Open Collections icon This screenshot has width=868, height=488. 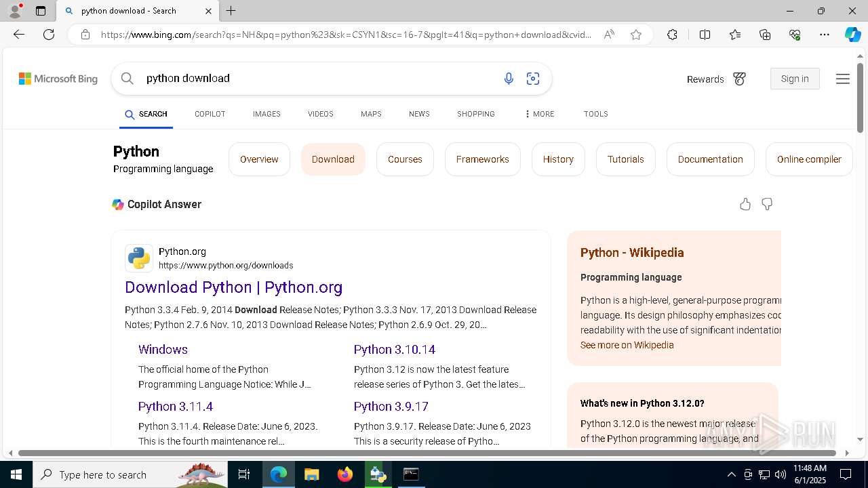click(765, 35)
